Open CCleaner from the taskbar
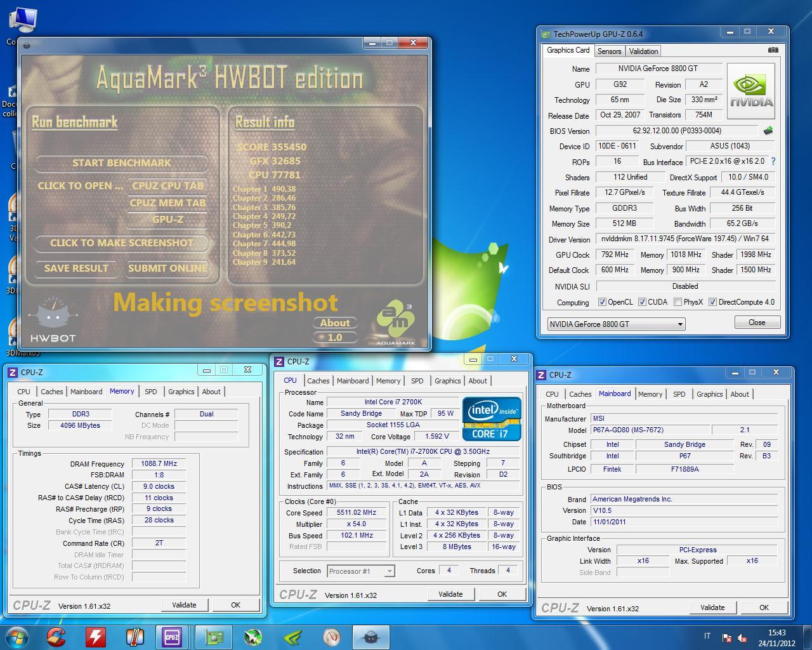 (56, 637)
